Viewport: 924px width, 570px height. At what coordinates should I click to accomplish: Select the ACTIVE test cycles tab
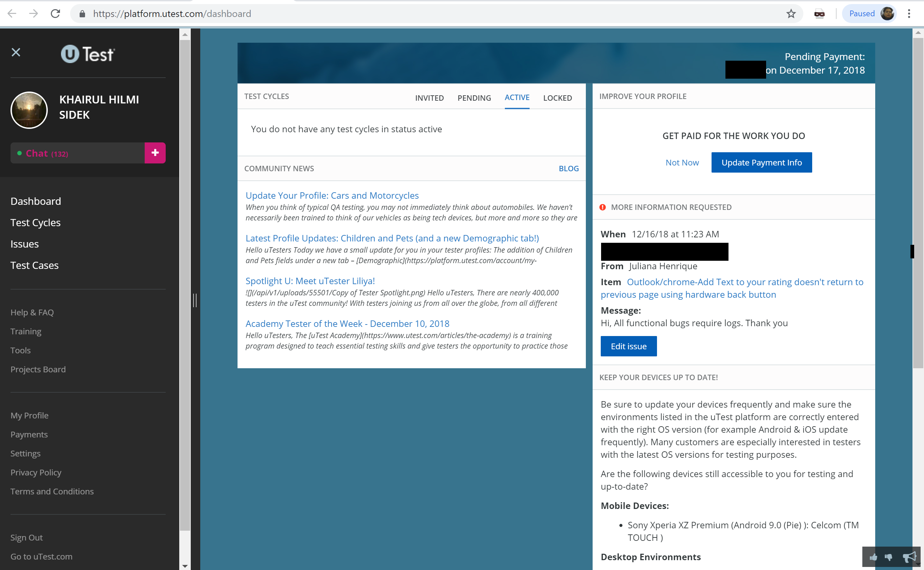point(517,97)
